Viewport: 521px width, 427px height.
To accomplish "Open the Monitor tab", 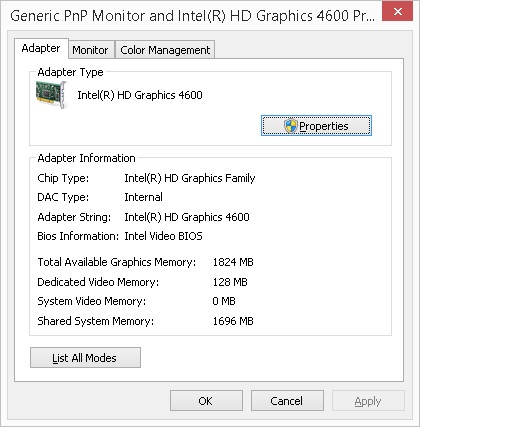I will click(90, 50).
